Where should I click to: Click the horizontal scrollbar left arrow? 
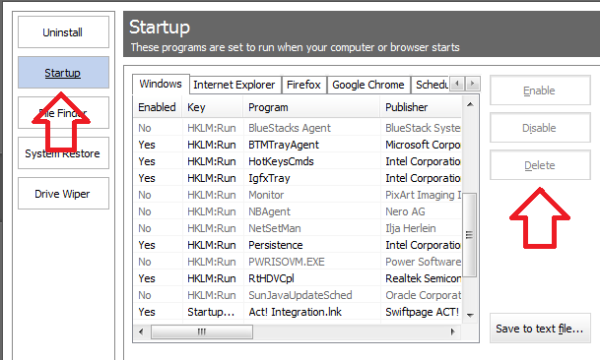(141, 331)
